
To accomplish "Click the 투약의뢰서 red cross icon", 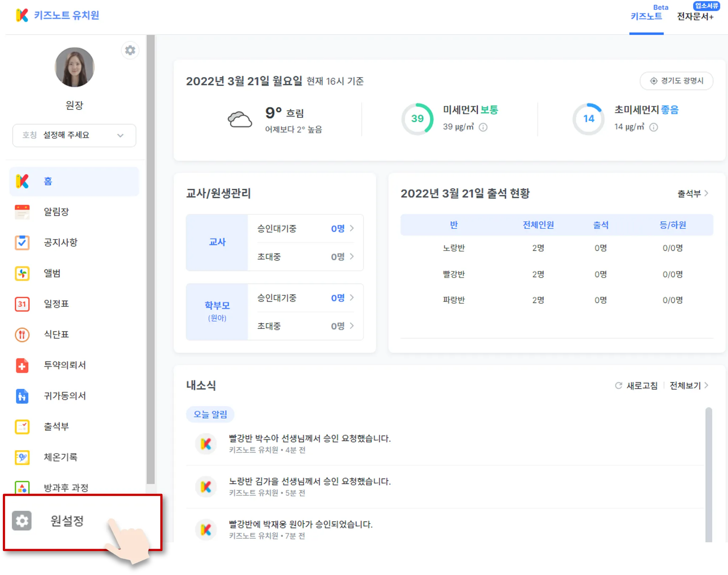I will point(22,366).
